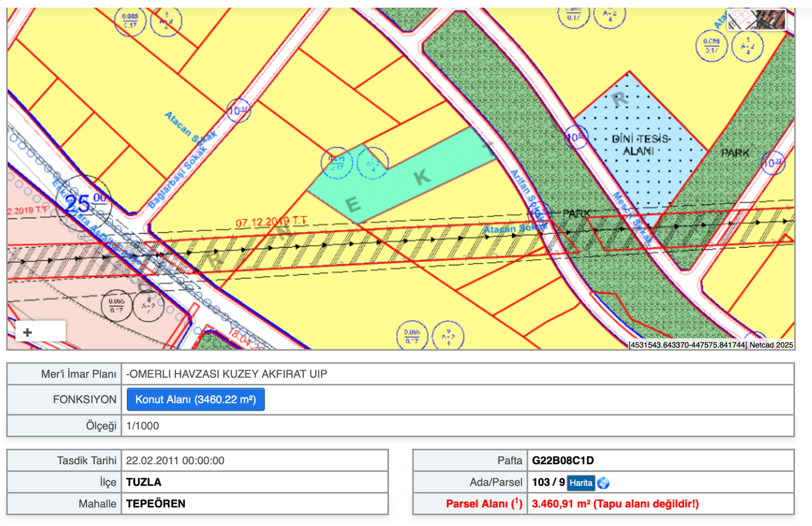Click the 07.12.2019 T.T annotation

coord(271,222)
